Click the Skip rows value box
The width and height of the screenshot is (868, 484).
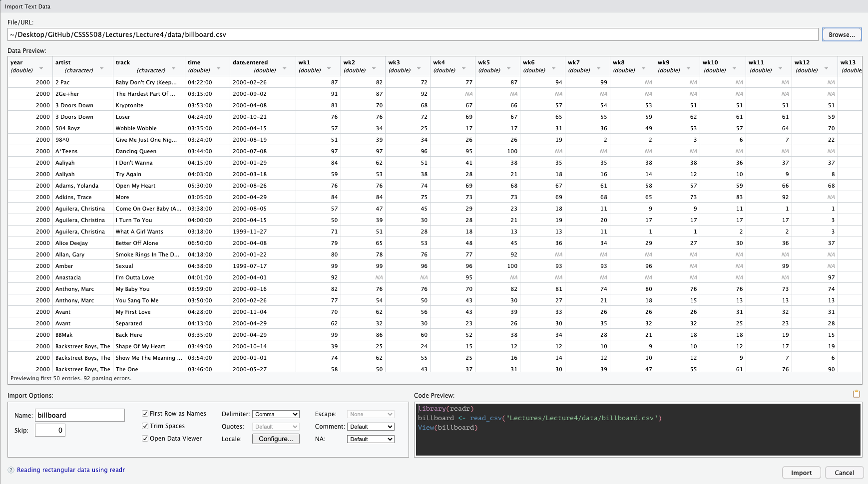[50, 430]
